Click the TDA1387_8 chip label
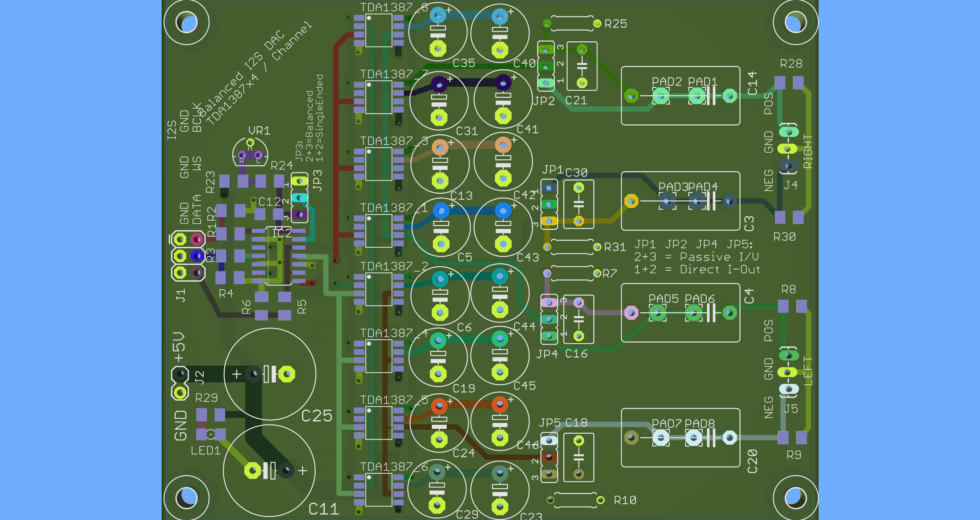 tap(394, 7)
